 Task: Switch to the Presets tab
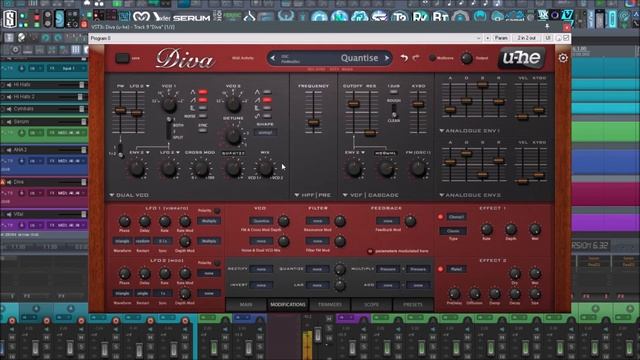click(x=413, y=304)
